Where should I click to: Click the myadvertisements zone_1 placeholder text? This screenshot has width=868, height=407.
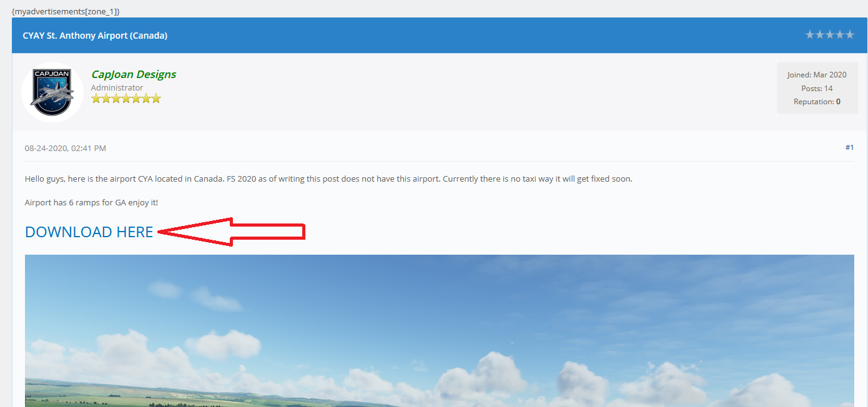pyautogui.click(x=66, y=11)
